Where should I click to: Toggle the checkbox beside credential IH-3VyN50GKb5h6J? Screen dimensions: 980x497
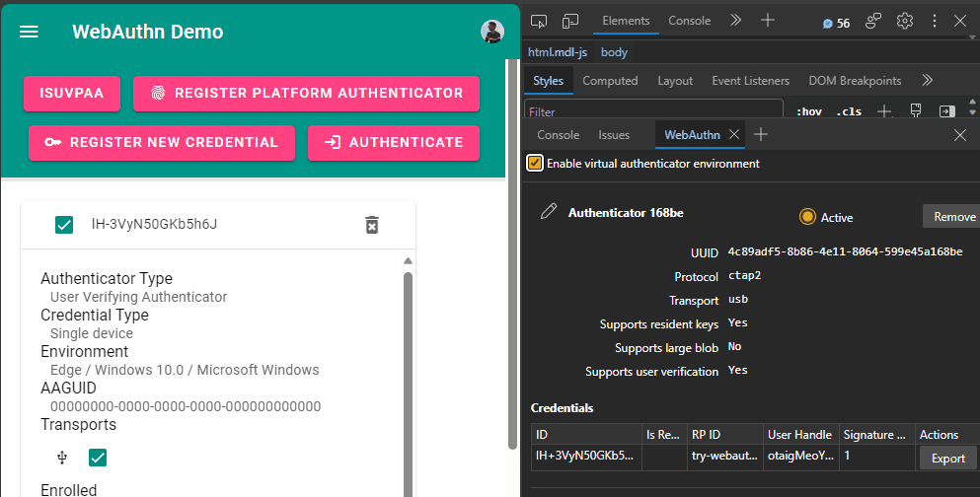[x=64, y=224]
